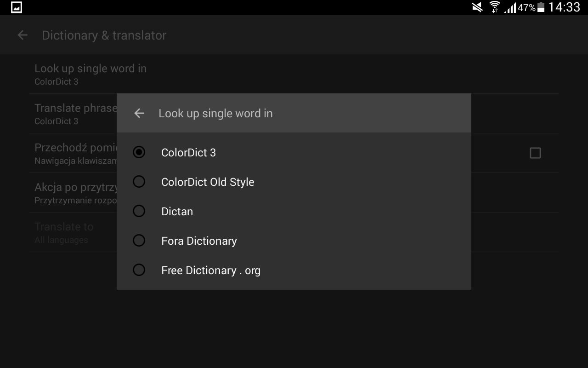Tap the battery icon in status bar
This screenshot has height=368, width=588.
point(541,7)
